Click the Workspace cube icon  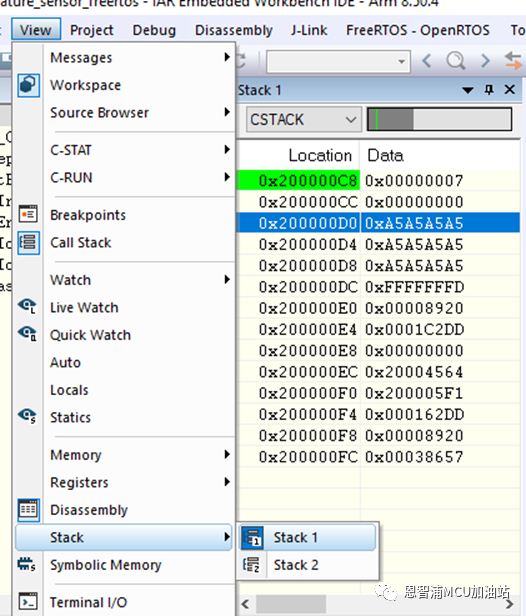coord(28,85)
